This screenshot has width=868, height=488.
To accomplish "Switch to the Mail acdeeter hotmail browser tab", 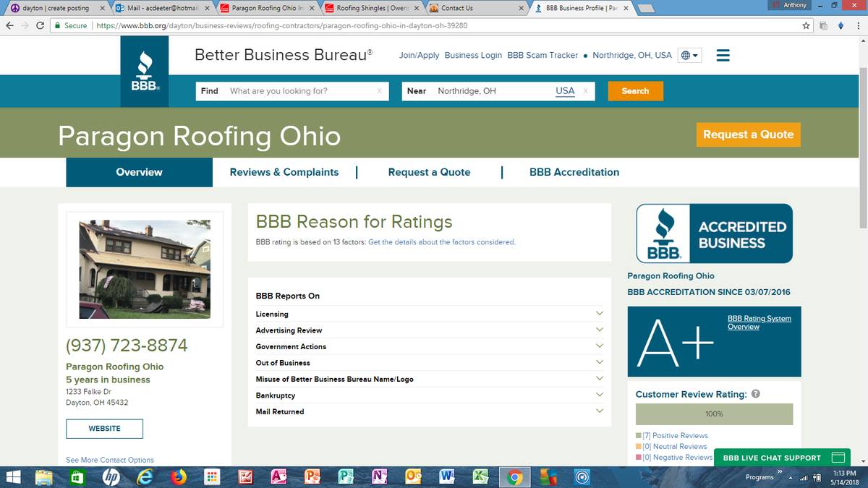I will [x=162, y=8].
